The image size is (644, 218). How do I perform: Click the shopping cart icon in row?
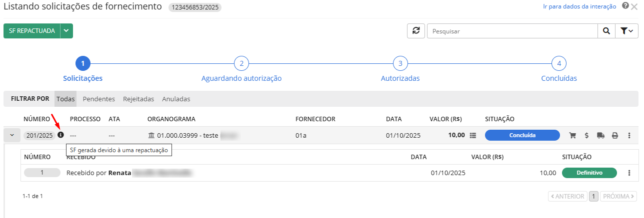pyautogui.click(x=572, y=135)
